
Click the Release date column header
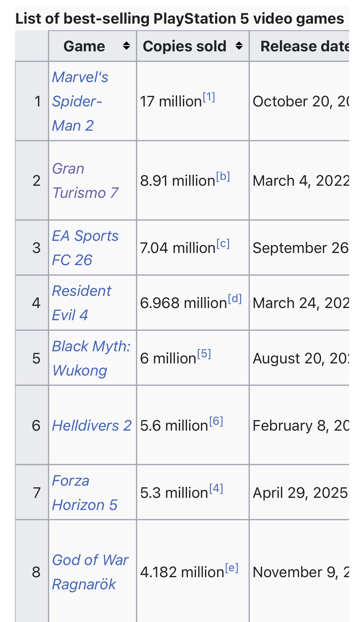(305, 46)
